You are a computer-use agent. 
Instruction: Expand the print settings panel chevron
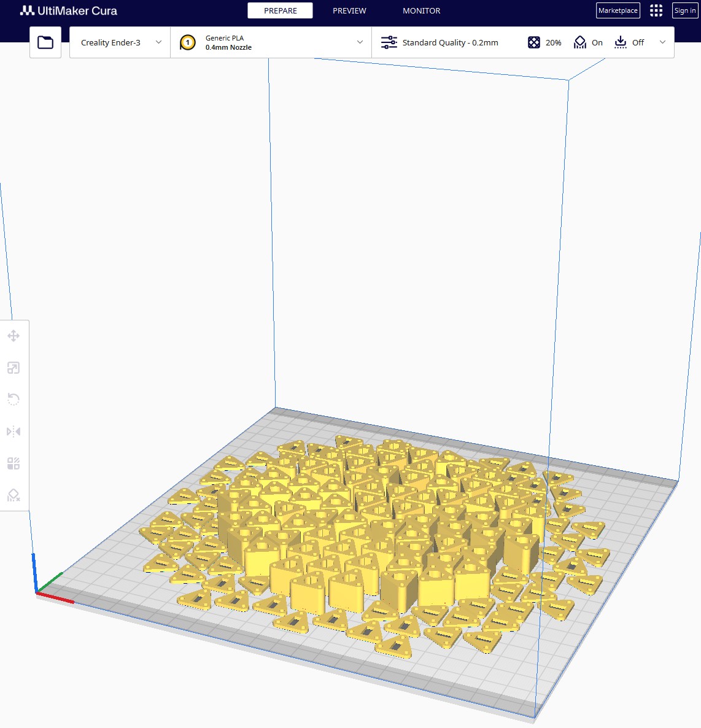point(662,42)
